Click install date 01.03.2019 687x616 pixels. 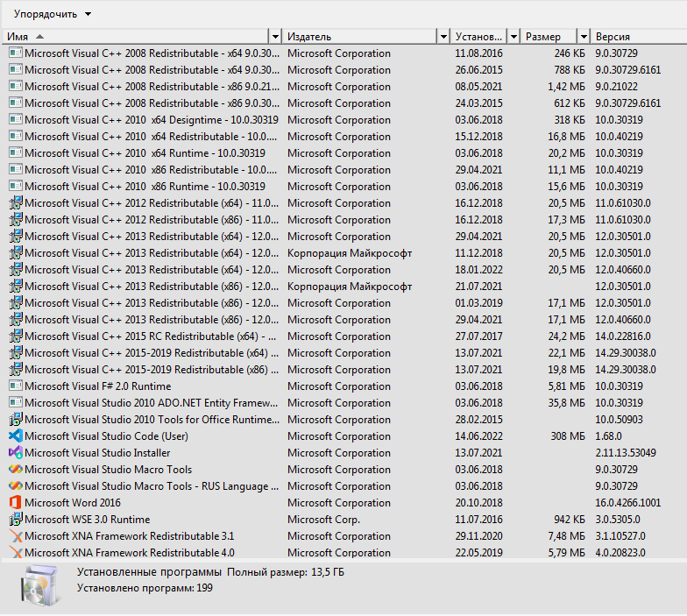point(478,303)
